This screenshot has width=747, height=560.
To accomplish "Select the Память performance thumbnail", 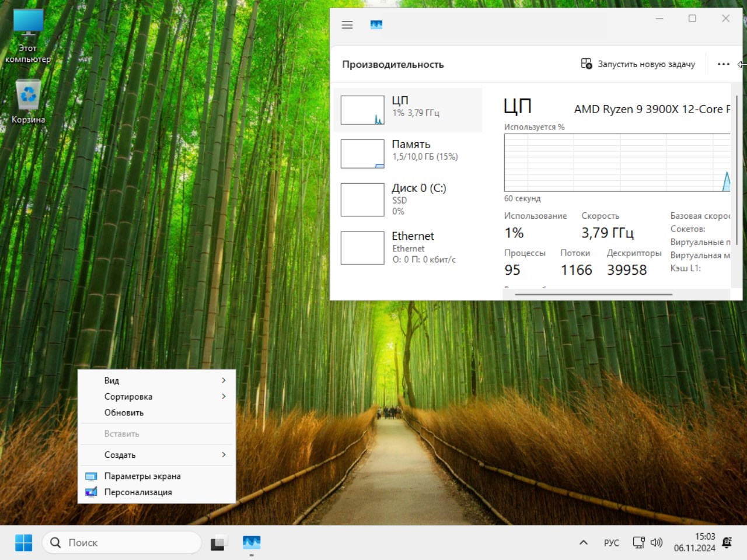I will pos(407,153).
